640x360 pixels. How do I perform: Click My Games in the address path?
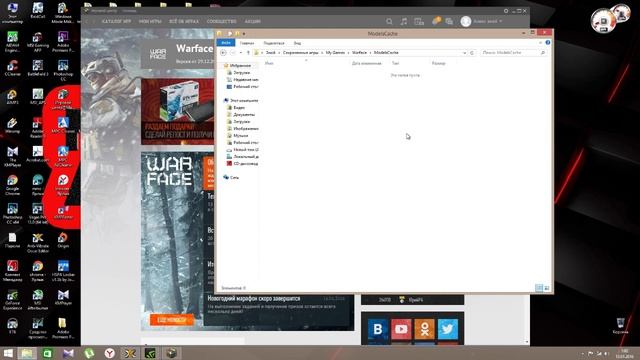pyautogui.click(x=335, y=53)
